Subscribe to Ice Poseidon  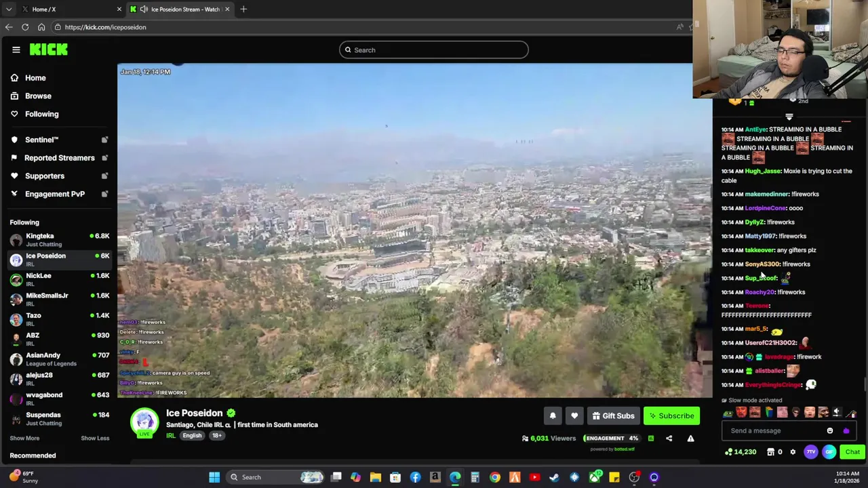671,415
